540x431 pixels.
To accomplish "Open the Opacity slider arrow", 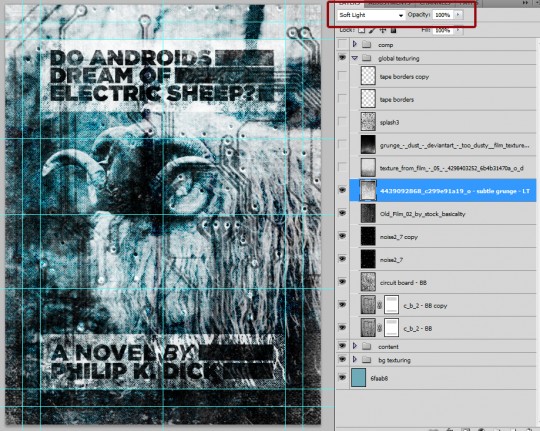I will [x=458, y=14].
